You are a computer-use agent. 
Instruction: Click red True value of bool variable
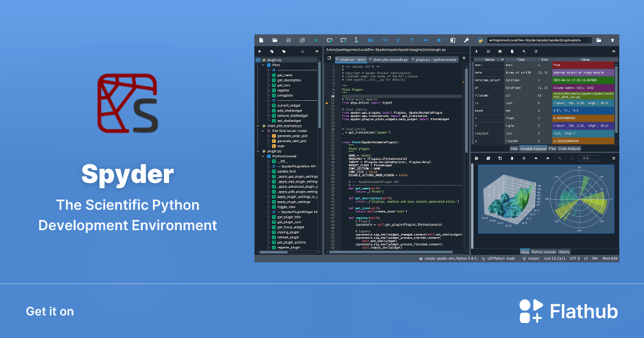pos(583,64)
